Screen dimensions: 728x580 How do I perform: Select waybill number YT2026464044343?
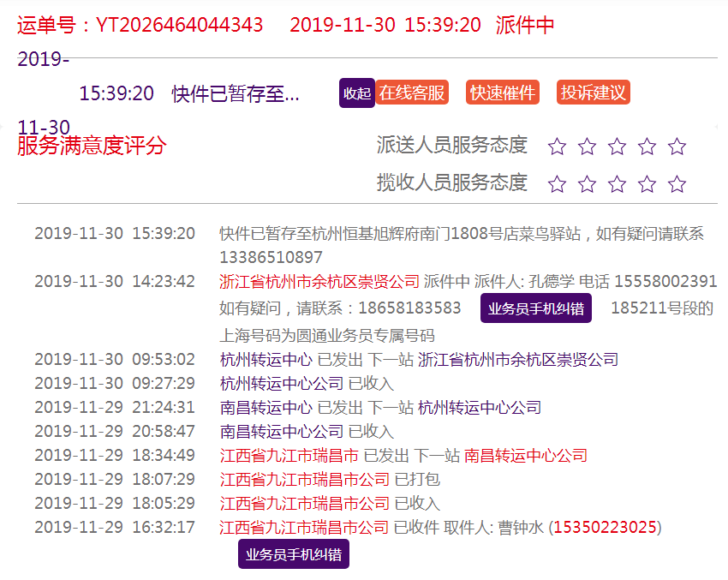[x=179, y=25]
